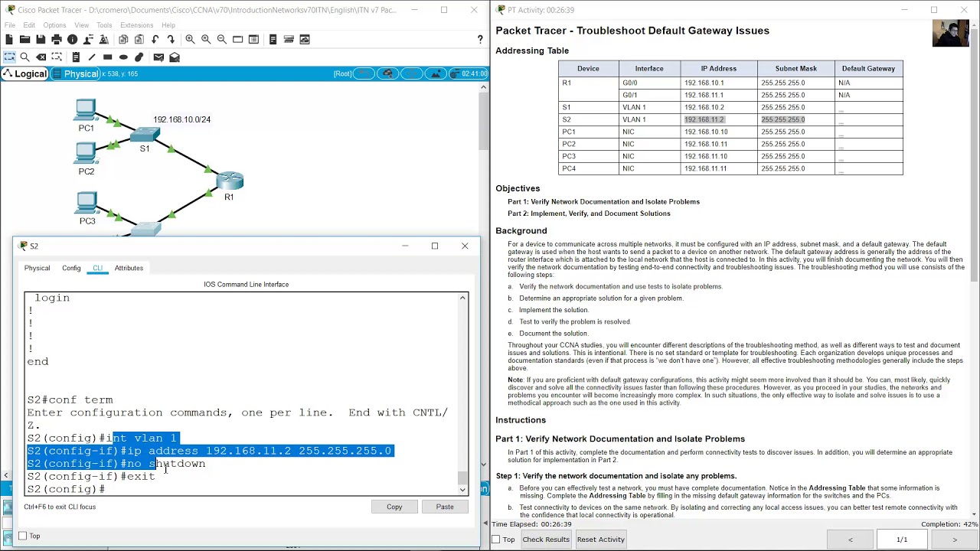Open the Tools menu

104,25
